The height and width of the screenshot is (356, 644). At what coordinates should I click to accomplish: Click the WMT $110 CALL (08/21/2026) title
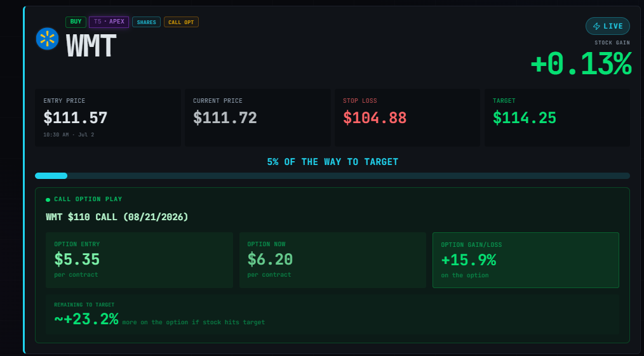point(117,217)
